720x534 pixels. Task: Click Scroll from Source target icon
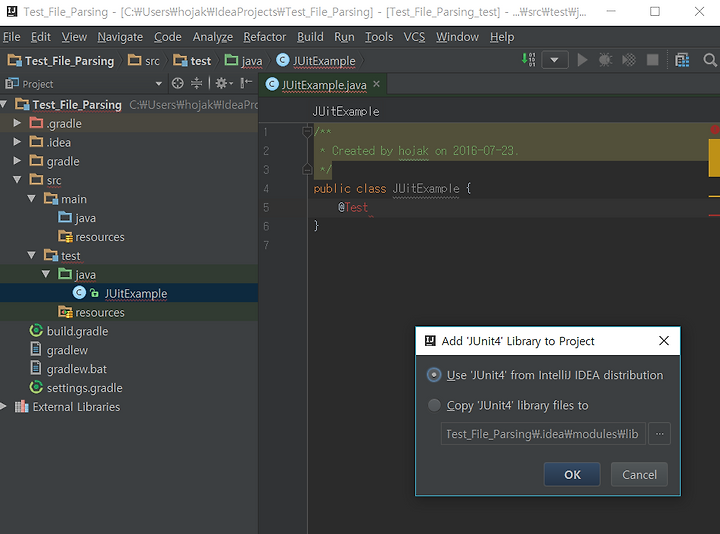tap(177, 83)
